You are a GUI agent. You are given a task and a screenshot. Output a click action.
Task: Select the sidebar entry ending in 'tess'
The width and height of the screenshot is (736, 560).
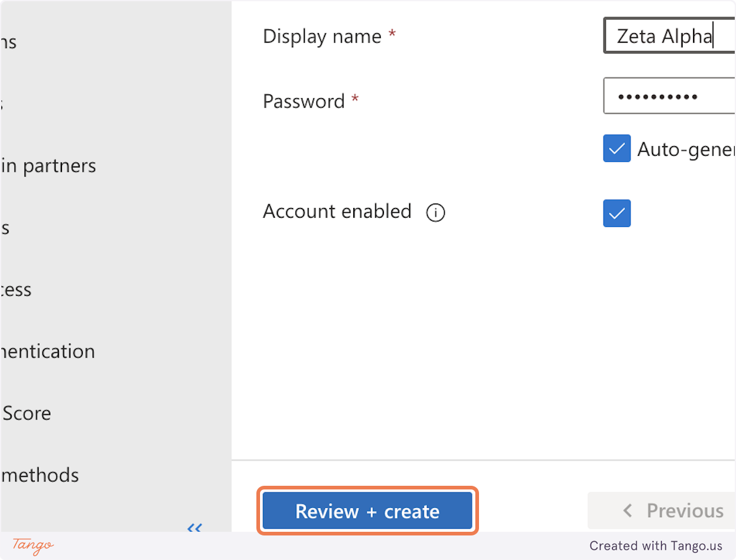[x=15, y=289]
